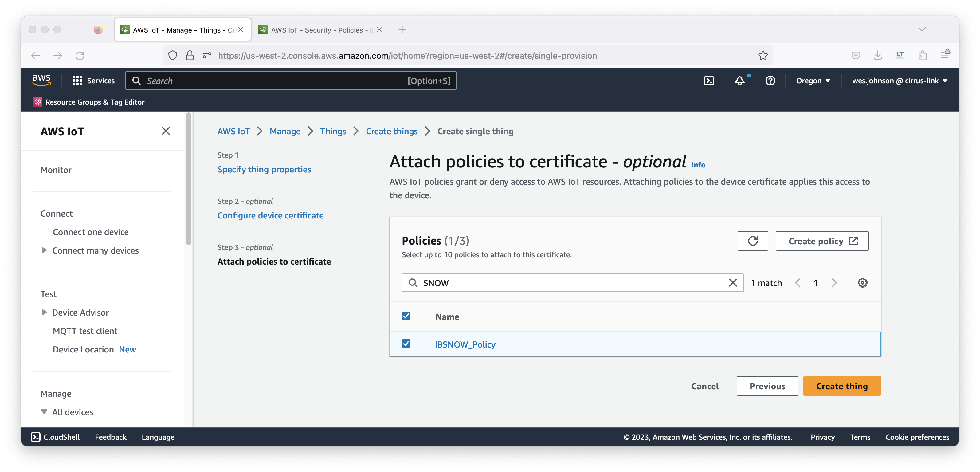This screenshot has height=472, width=980.
Task: List all browser tabs chevron
Action: [922, 29]
